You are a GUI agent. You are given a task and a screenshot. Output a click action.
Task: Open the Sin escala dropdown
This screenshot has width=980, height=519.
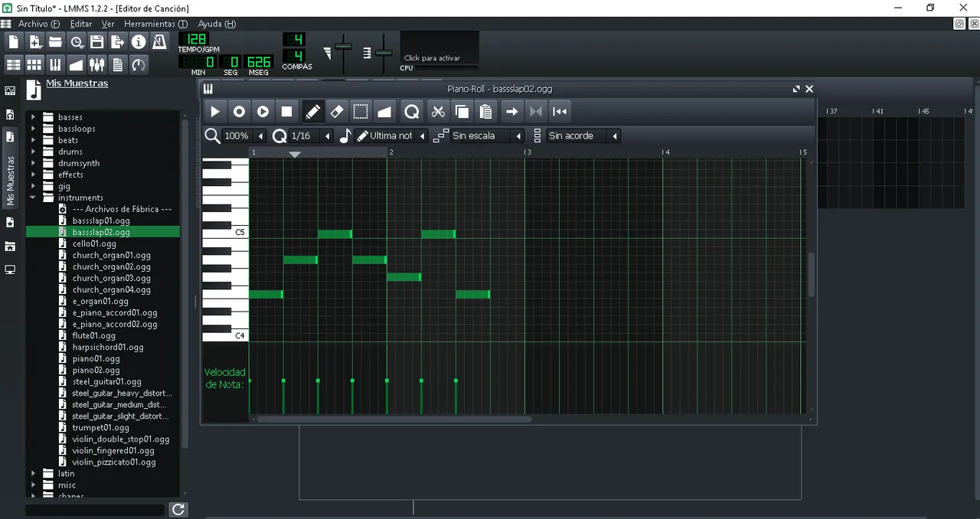[x=487, y=135]
